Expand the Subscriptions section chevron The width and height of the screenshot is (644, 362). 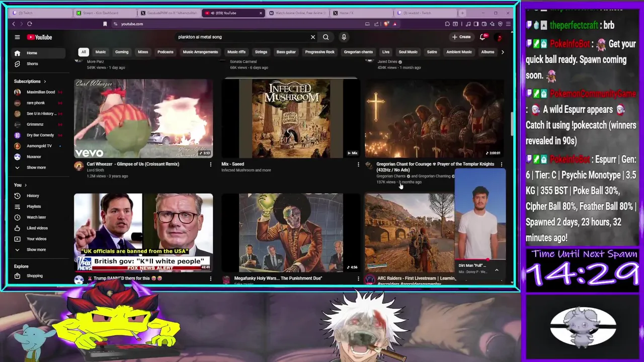tap(45, 81)
